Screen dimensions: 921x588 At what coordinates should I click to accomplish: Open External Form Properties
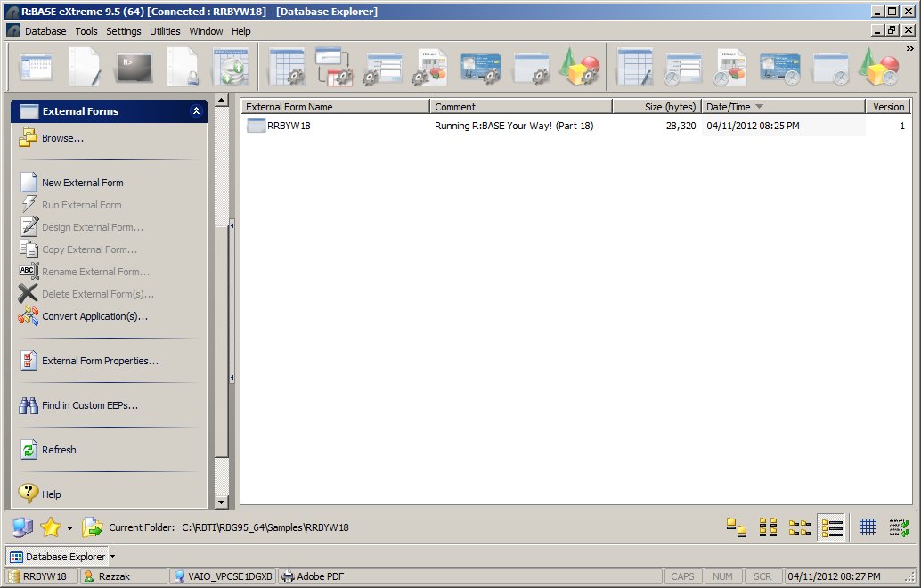[100, 361]
